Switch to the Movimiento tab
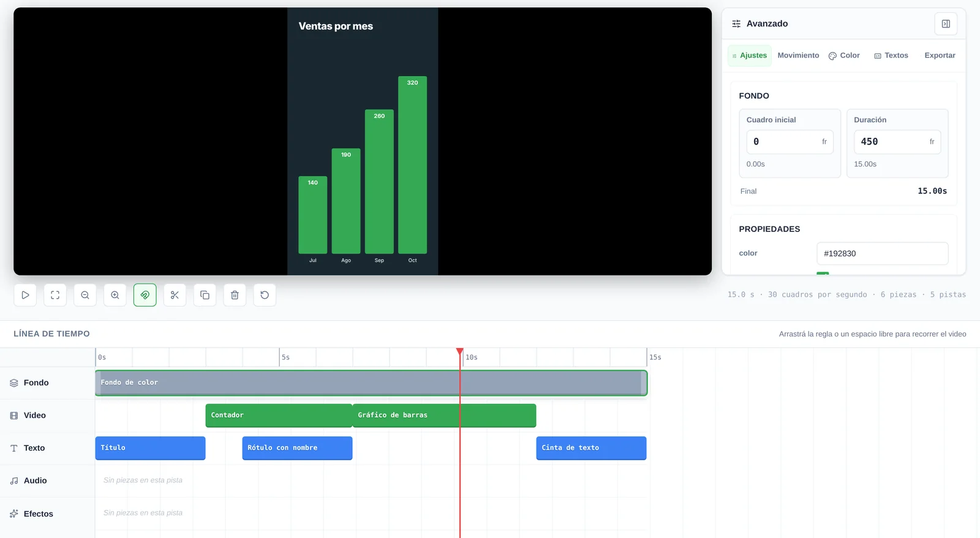Image resolution: width=980 pixels, height=538 pixels. point(798,55)
